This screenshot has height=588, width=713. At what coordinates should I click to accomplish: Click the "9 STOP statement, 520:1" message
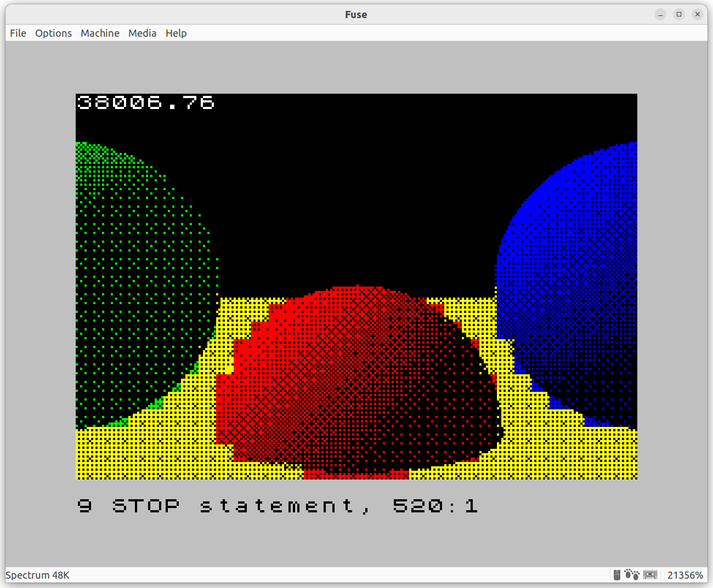pos(278,505)
